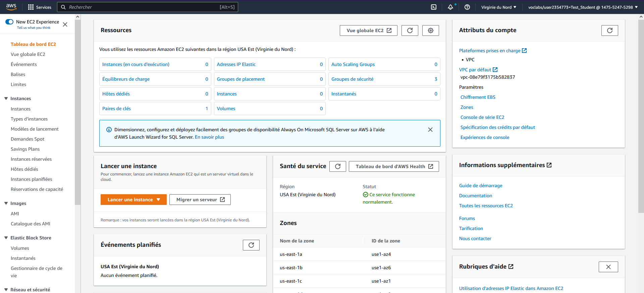
Task: Open Tarification link
Action: pyautogui.click(x=471, y=228)
